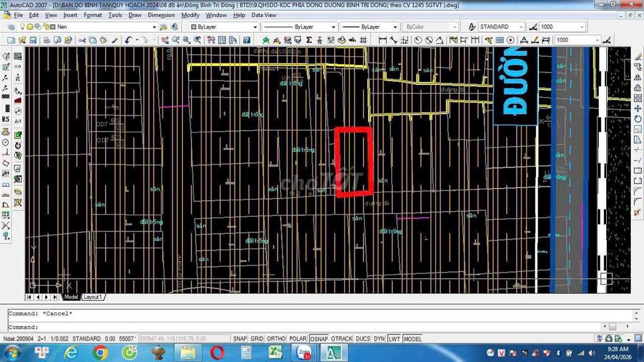Click the BS tool in left toolbar

click(x=6, y=119)
